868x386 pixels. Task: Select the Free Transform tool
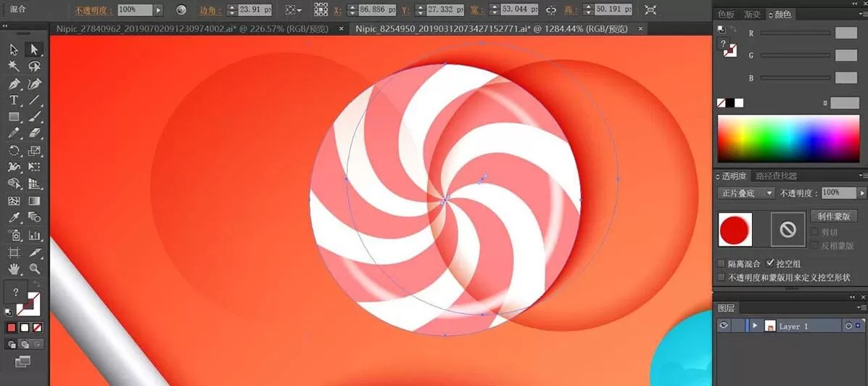pos(34,168)
